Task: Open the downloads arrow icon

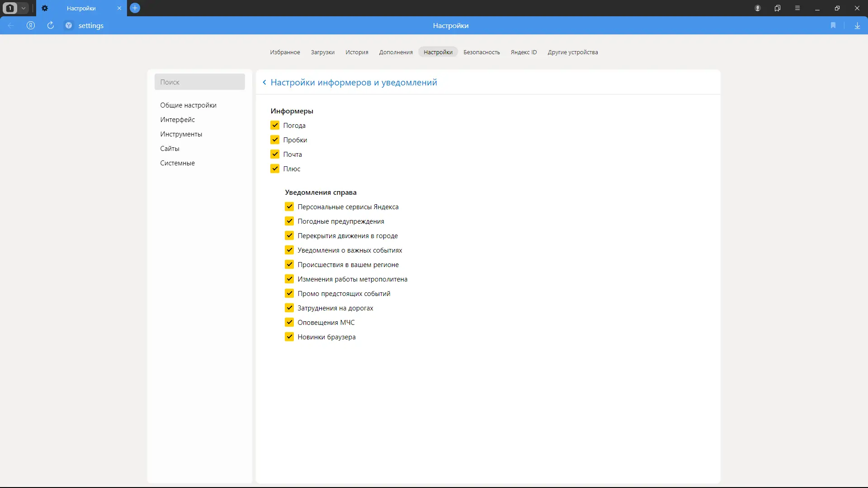Action: (x=857, y=26)
